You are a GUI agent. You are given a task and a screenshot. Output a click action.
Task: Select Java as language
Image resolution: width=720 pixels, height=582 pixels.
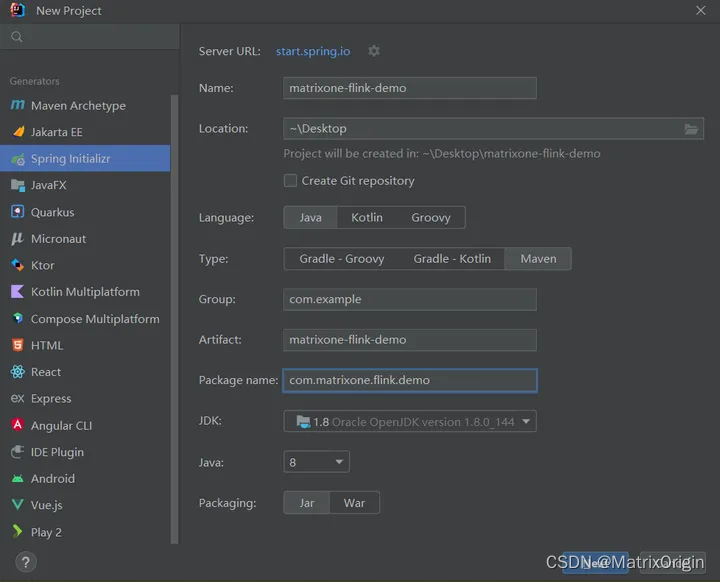click(x=310, y=217)
